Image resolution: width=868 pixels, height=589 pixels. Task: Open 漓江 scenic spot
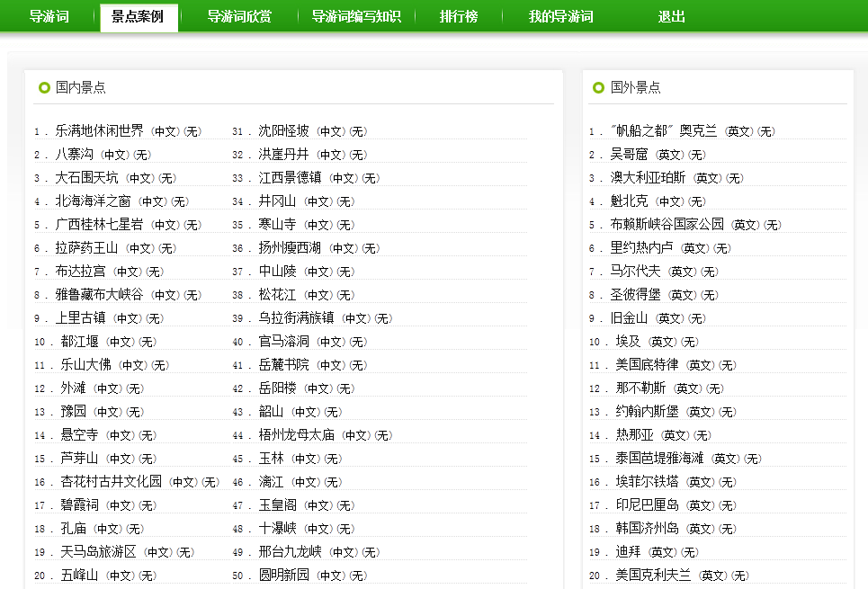tap(272, 482)
